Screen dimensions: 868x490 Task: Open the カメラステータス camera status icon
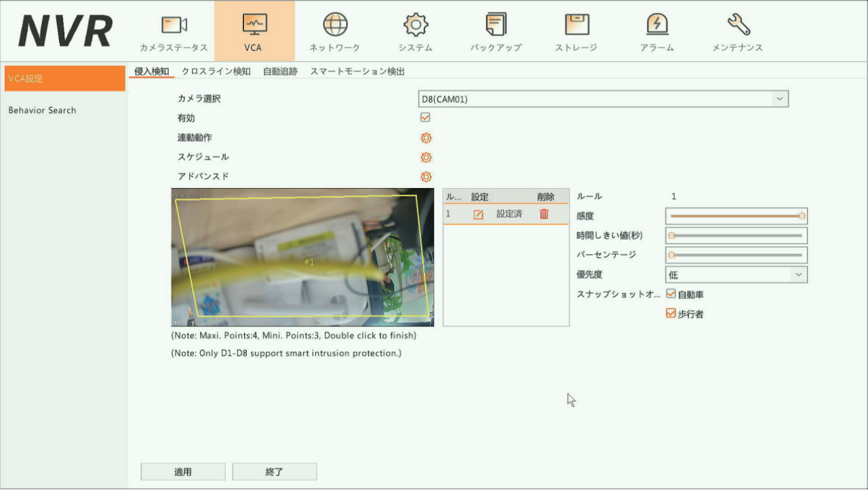click(174, 26)
